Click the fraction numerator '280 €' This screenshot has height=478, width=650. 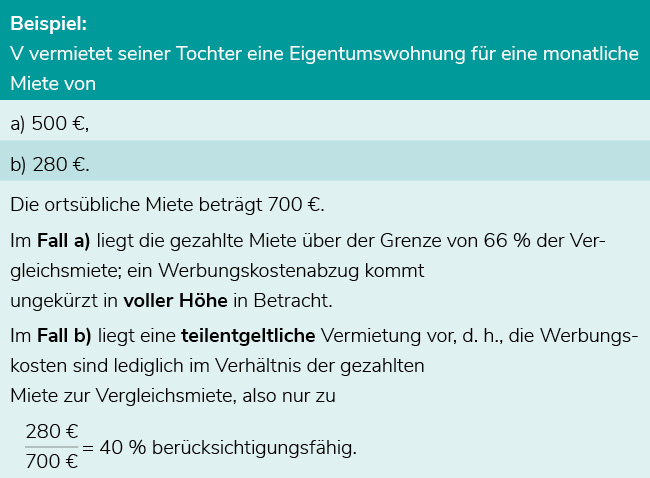point(52,432)
